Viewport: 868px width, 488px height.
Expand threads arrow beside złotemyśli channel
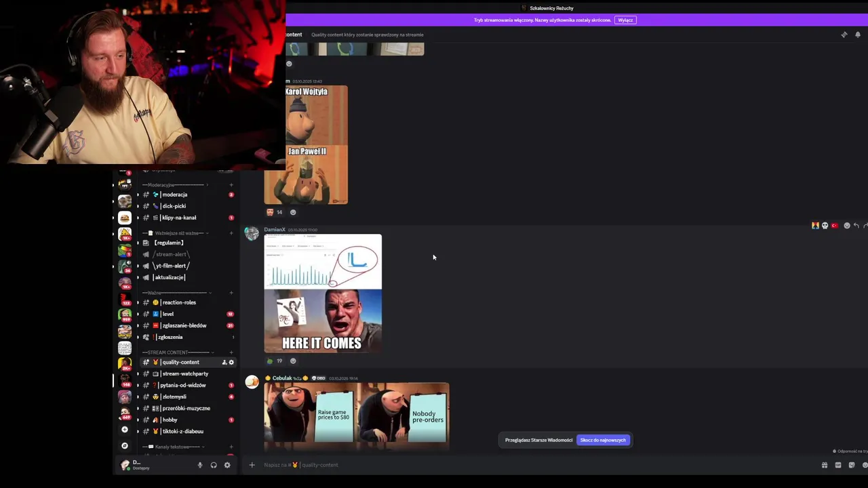(x=138, y=396)
